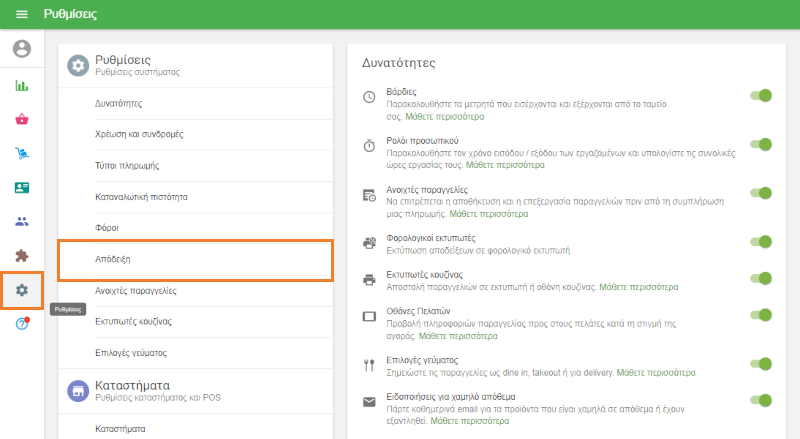This screenshot has width=800, height=439.
Task: Toggle the Ρολόι προσωπικού switch
Action: point(762,144)
